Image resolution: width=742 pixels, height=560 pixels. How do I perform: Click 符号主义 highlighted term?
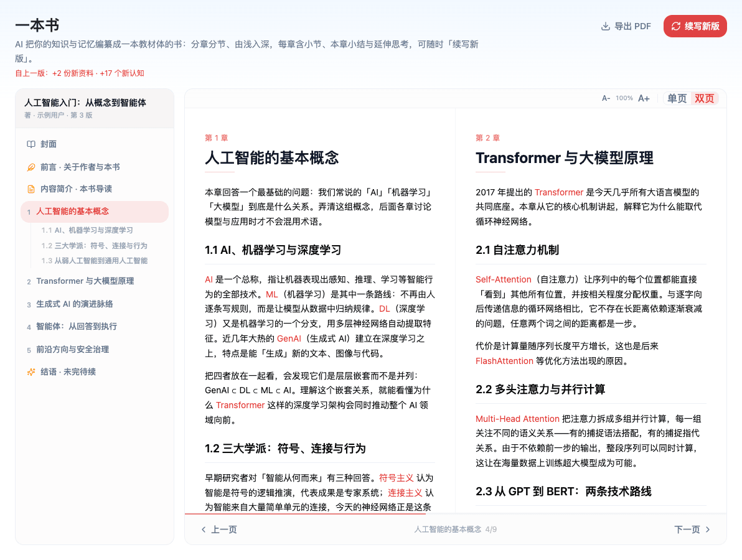tap(396, 478)
